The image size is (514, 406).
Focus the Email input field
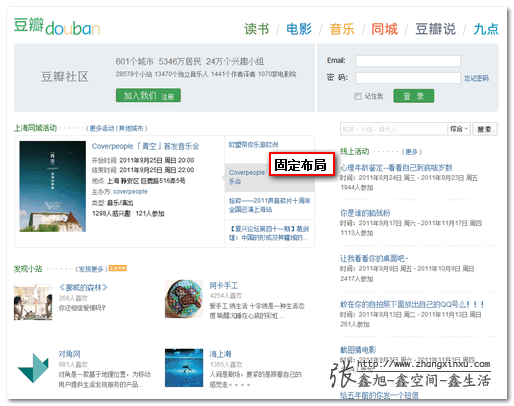click(x=408, y=61)
